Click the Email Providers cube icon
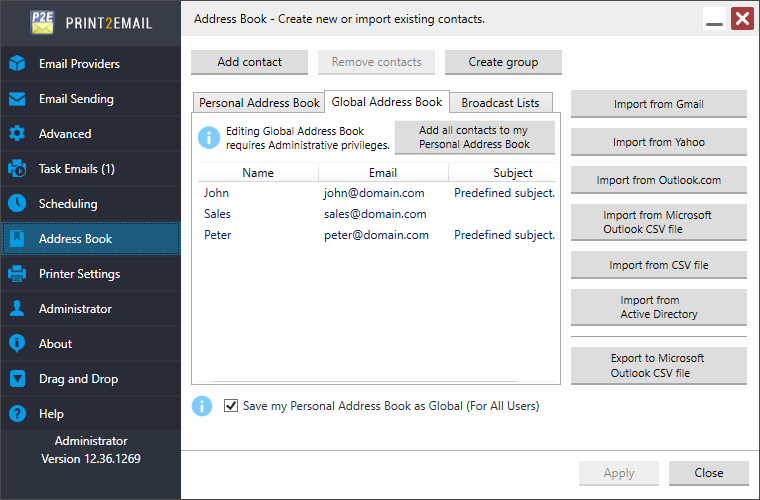Viewport: 760px width, 500px height. coord(17,64)
